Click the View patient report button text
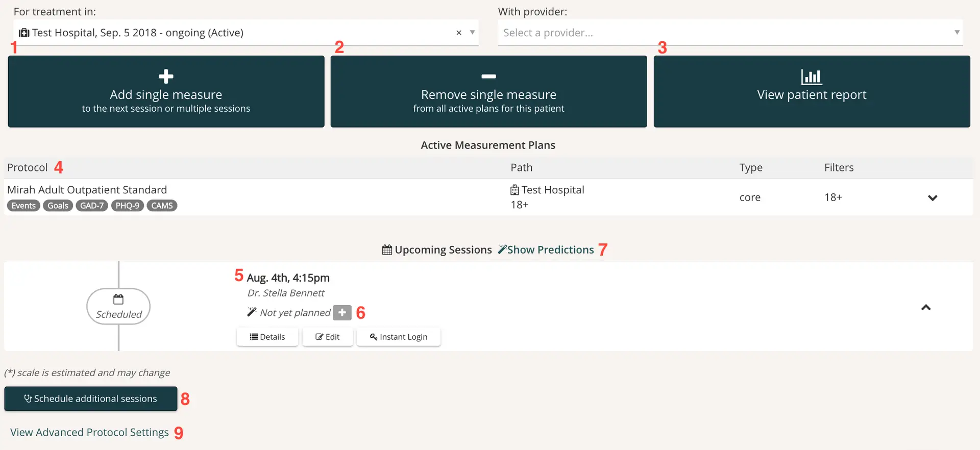 click(812, 95)
